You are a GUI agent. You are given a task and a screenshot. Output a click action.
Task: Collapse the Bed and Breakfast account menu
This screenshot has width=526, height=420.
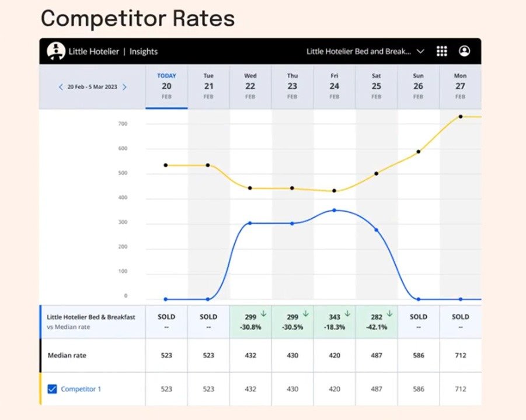(x=421, y=51)
